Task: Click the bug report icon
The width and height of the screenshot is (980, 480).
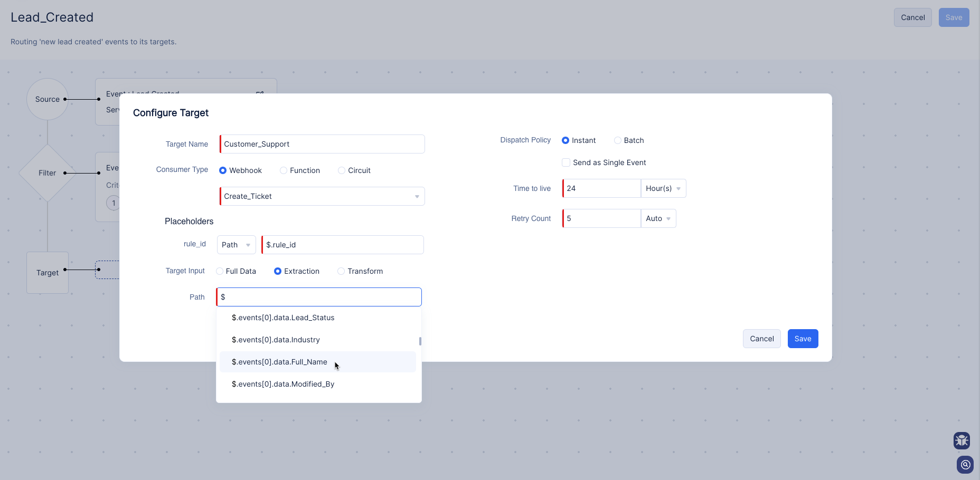Action: (962, 440)
